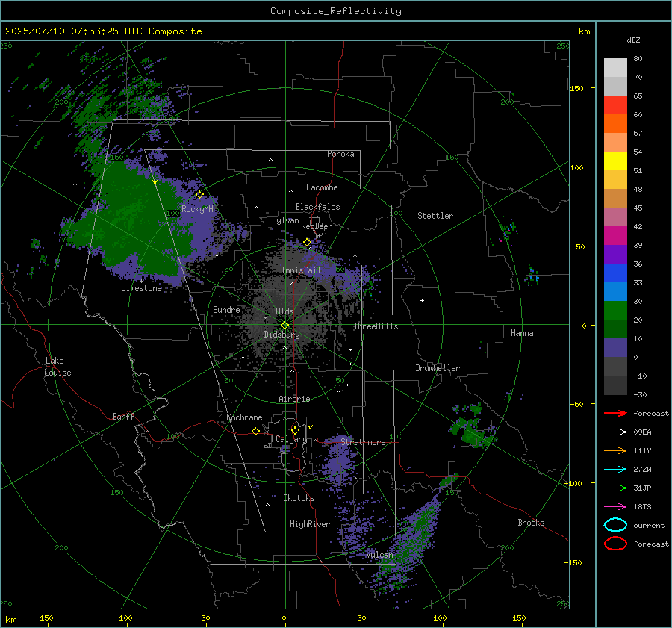This screenshot has width=672, height=628.
Task: Click the 'Calgary' map label
Action: point(291,439)
